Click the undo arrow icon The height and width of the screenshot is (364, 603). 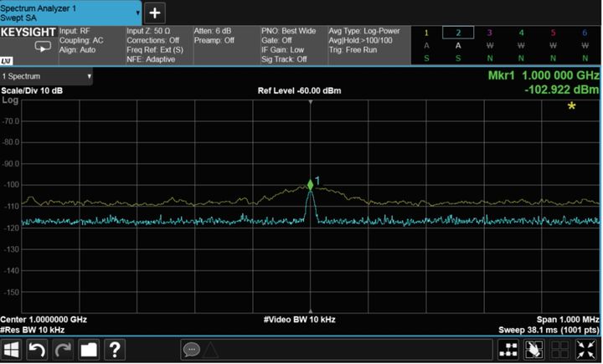tap(38, 350)
